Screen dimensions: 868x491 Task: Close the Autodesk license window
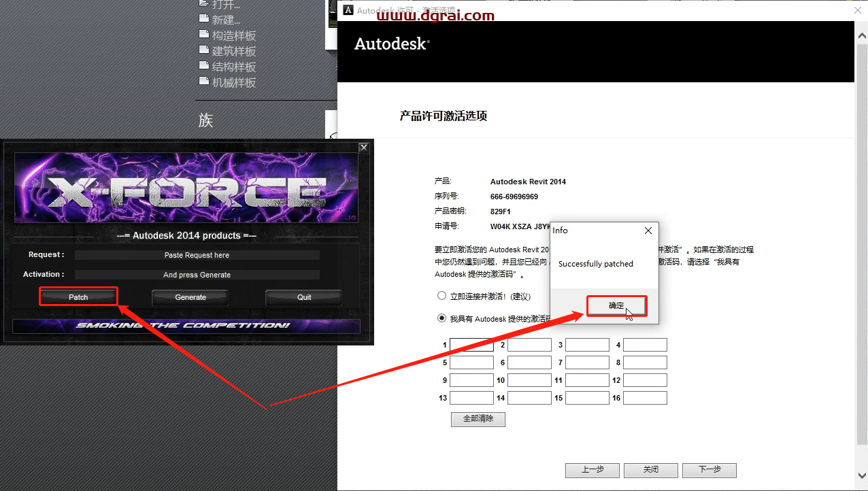(x=858, y=10)
